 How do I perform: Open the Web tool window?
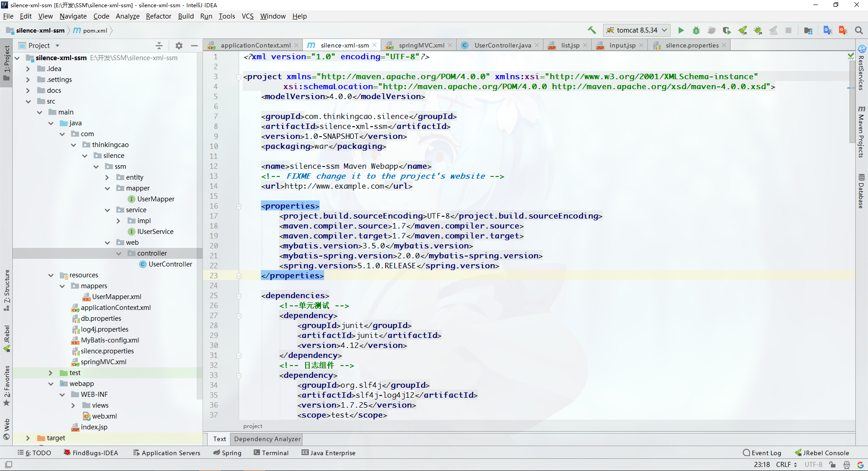pos(7,429)
